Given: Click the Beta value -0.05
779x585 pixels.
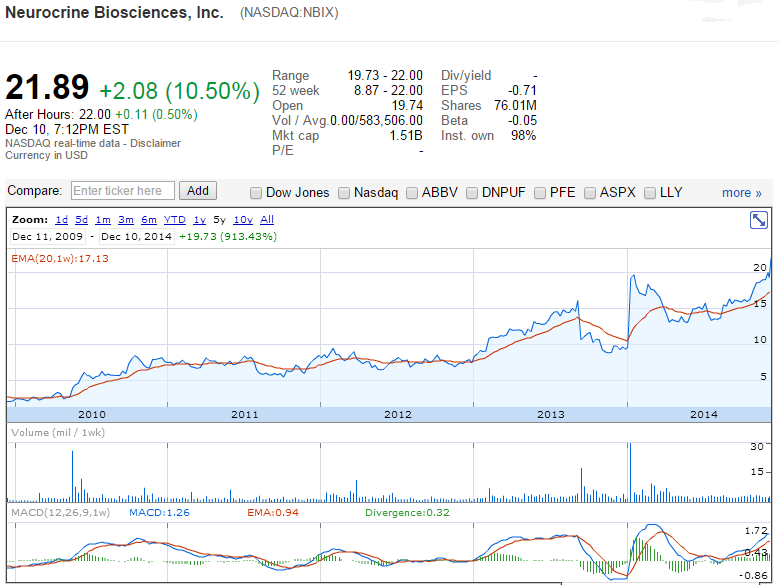Looking at the screenshot, I should pyautogui.click(x=522, y=121).
